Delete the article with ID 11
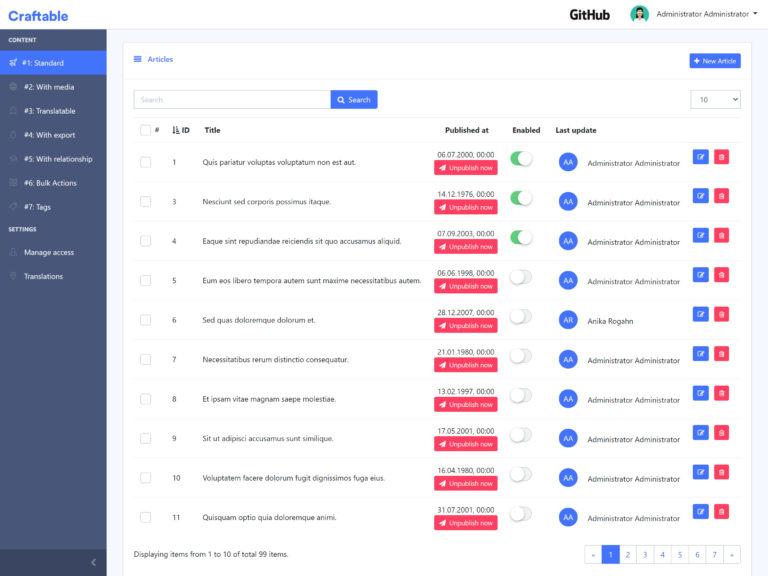The width and height of the screenshot is (768, 576). click(x=721, y=512)
